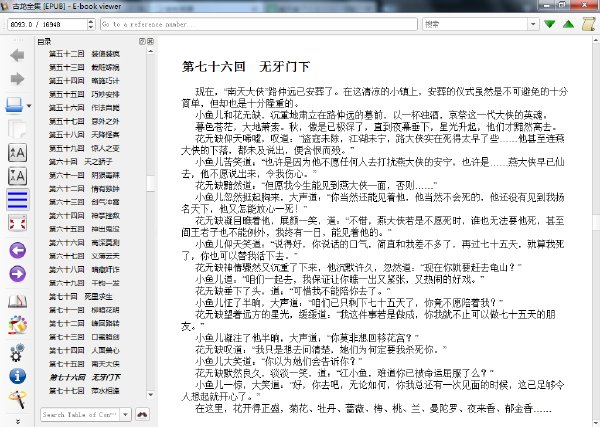Select chapter 第七十七回 in the contents list

click(x=84, y=391)
